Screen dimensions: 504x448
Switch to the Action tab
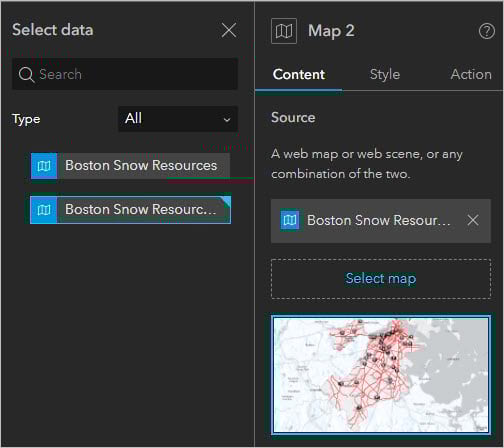(471, 75)
